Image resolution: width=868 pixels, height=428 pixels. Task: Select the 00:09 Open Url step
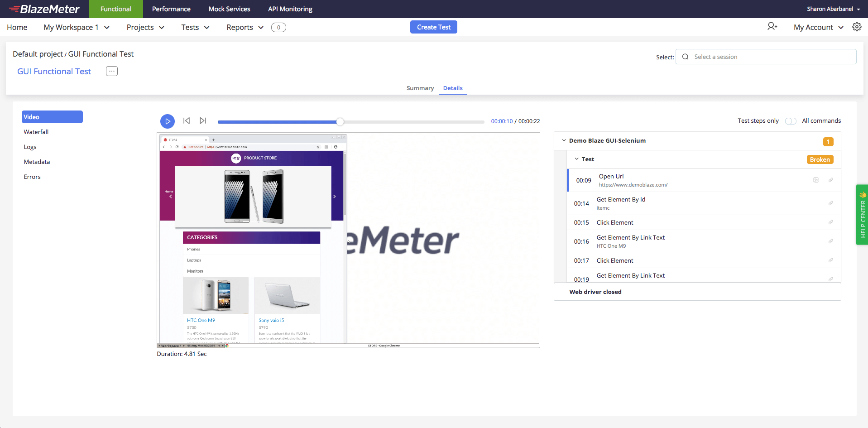704,180
